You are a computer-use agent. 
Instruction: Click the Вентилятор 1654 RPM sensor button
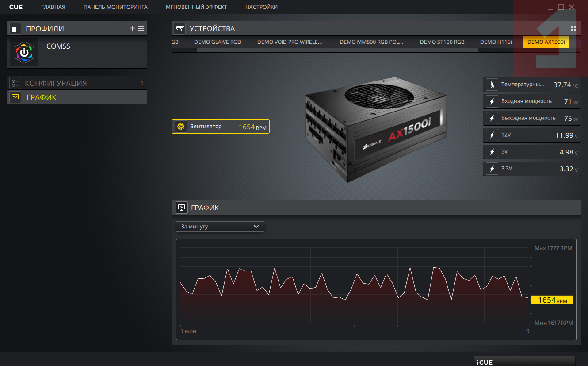click(220, 127)
